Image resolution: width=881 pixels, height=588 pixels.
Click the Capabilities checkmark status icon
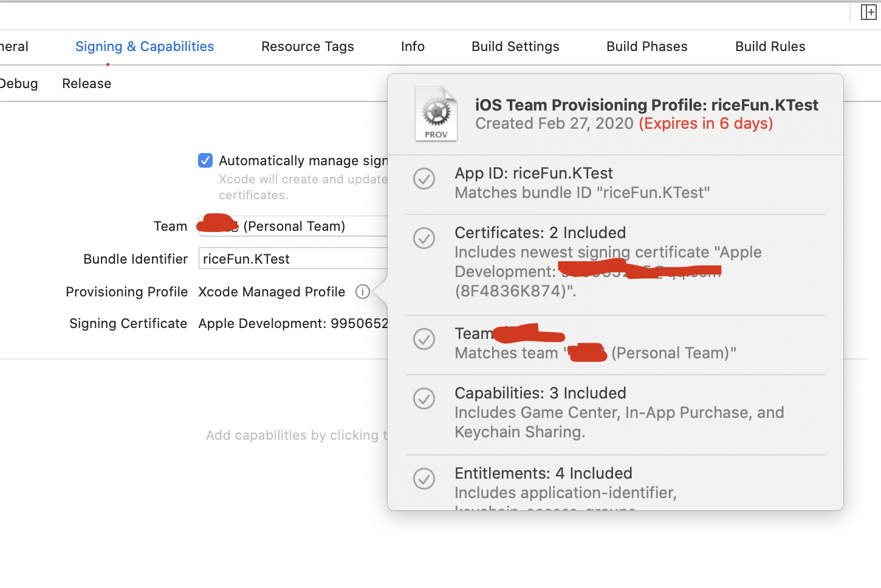point(424,398)
